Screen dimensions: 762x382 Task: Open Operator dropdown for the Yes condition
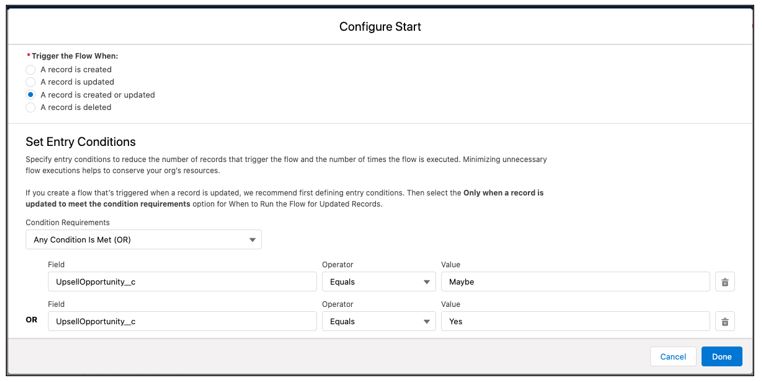pos(379,321)
